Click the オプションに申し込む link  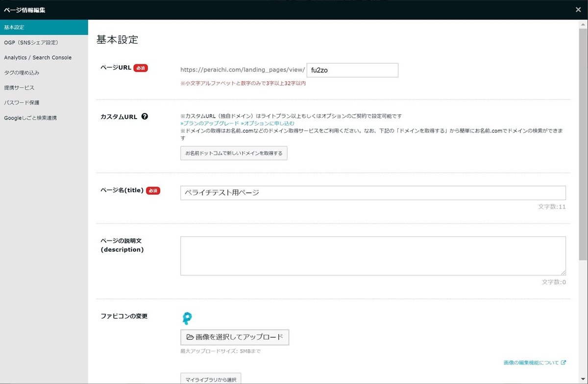[x=268, y=124]
